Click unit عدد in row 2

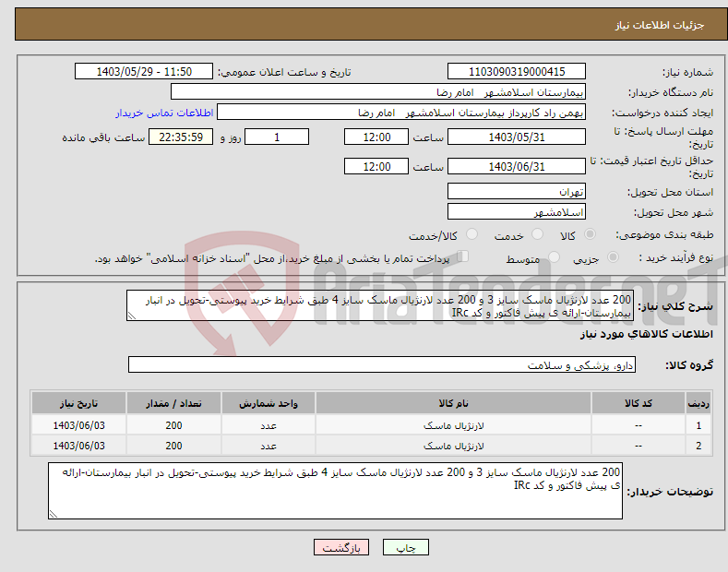(x=269, y=447)
